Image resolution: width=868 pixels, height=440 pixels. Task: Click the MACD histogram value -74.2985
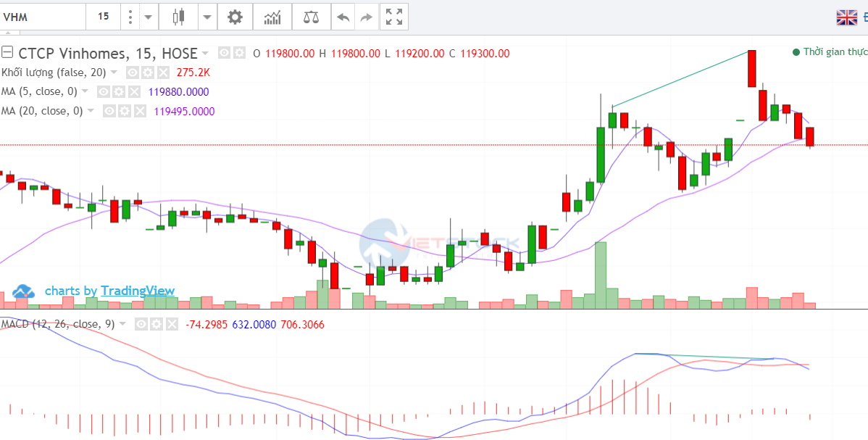pyautogui.click(x=207, y=324)
